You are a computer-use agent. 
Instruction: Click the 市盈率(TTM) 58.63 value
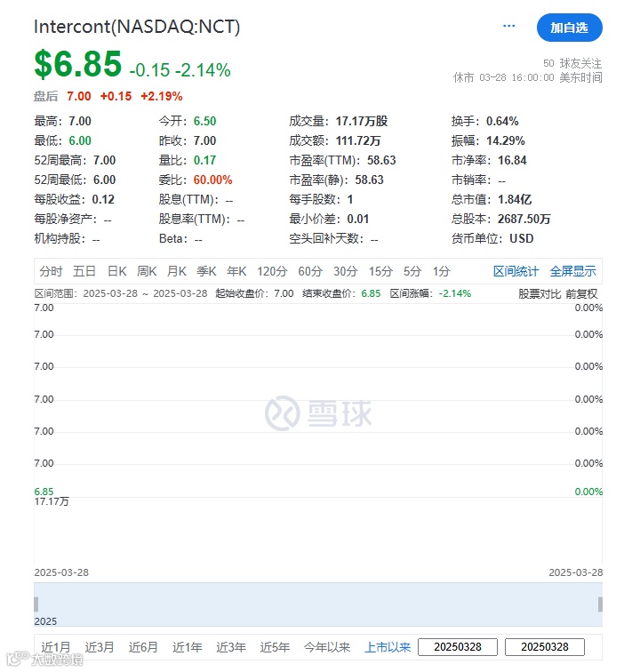(x=381, y=160)
